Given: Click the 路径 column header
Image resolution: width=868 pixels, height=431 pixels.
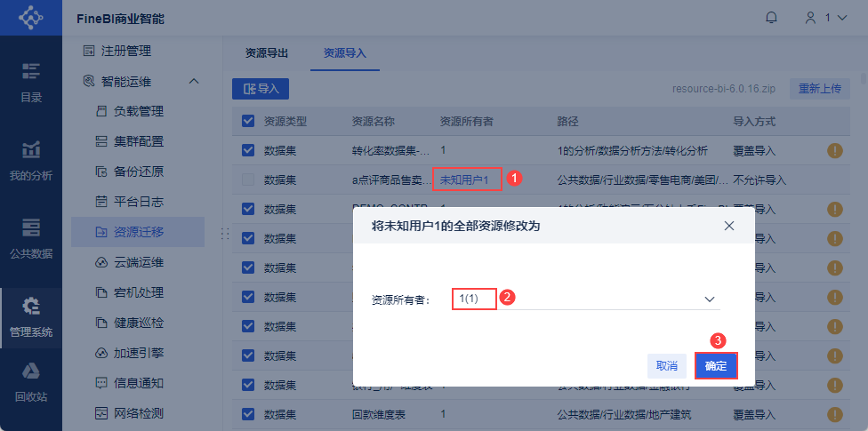Looking at the screenshot, I should 568,121.
